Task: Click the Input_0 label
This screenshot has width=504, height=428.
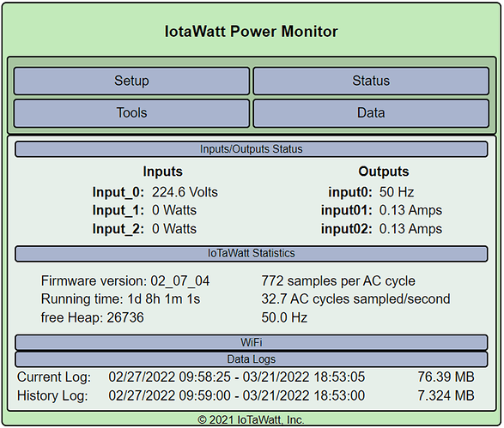Action: click(118, 192)
